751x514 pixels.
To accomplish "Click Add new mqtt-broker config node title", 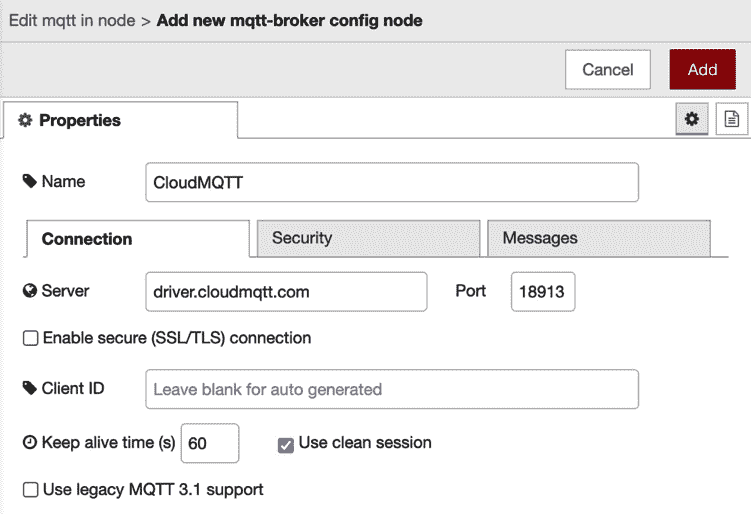I will 290,21.
